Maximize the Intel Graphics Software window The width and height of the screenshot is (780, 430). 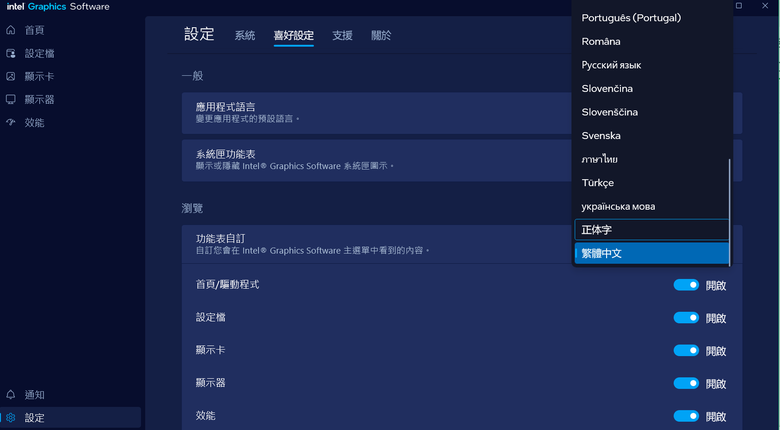click(739, 6)
